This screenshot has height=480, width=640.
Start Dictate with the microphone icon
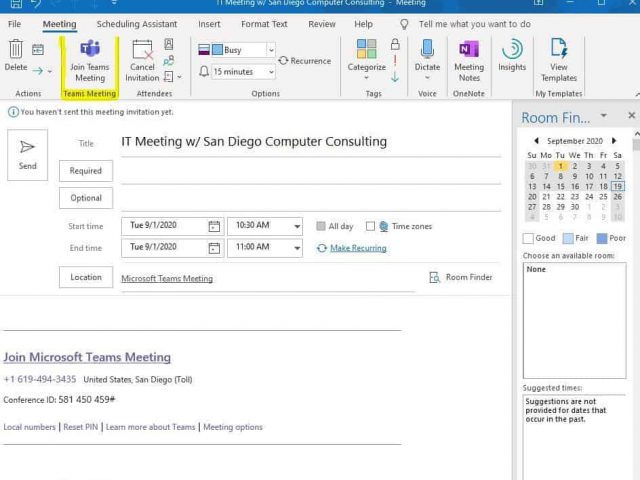point(427,49)
